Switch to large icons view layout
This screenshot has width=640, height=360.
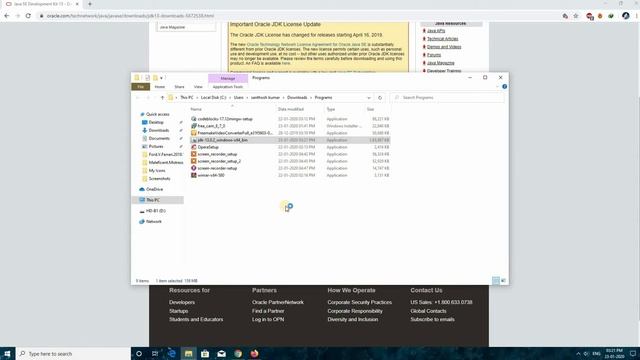pyautogui.click(x=503, y=280)
